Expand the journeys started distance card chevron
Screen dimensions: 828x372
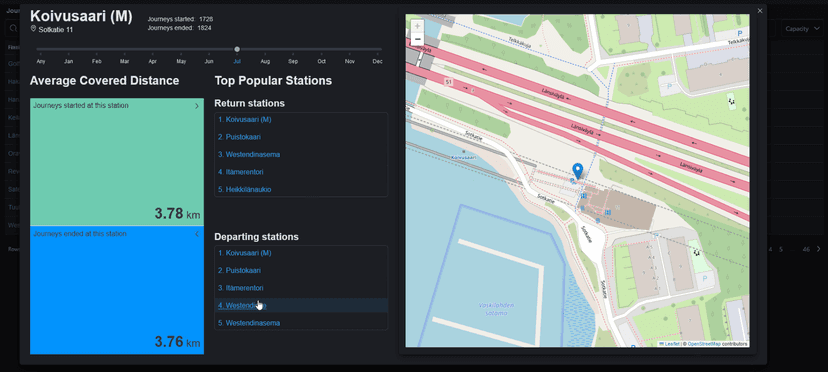196,106
